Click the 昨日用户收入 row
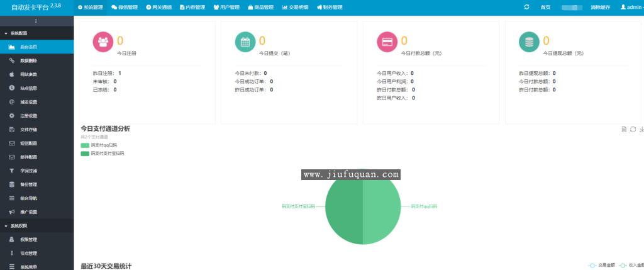644x270 pixels. point(396,98)
